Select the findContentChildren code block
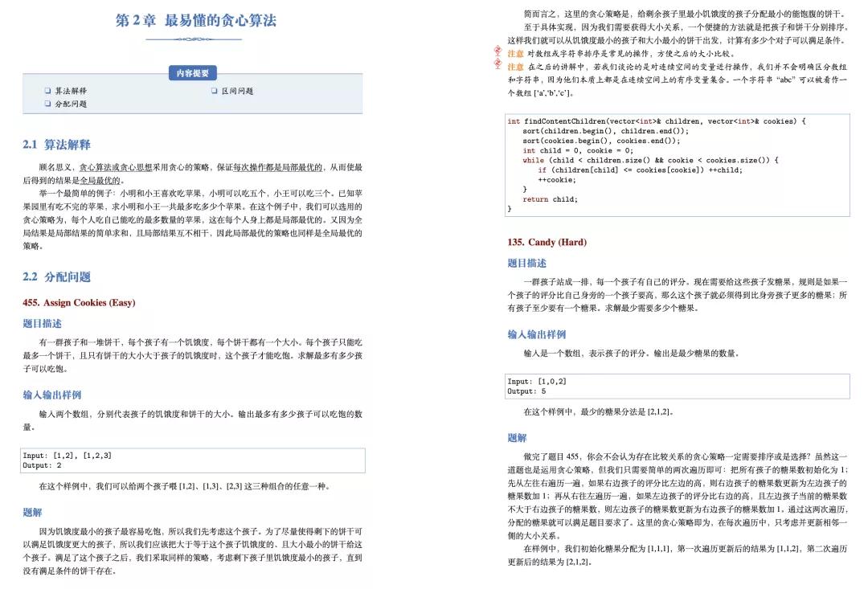 677,164
